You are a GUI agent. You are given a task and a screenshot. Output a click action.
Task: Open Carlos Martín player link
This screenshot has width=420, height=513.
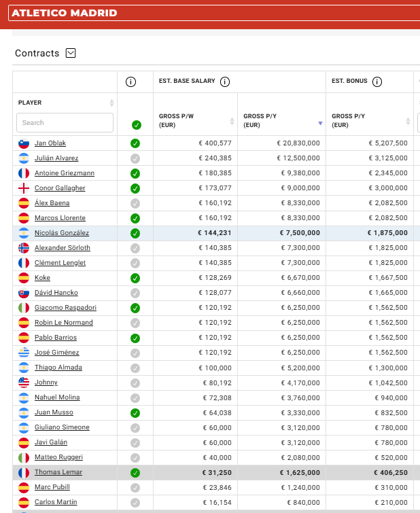[56, 502]
